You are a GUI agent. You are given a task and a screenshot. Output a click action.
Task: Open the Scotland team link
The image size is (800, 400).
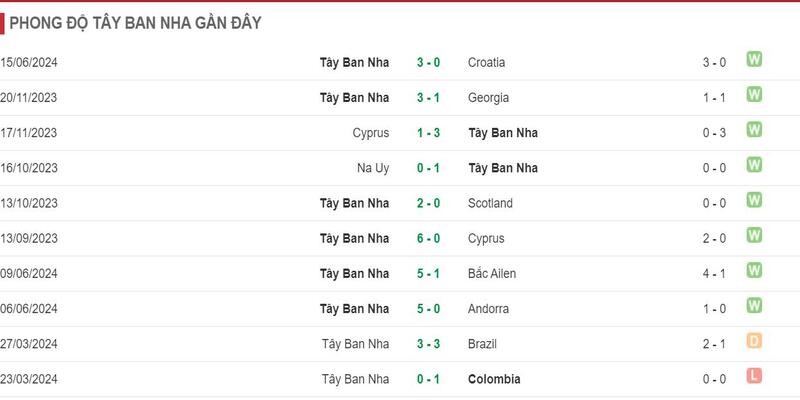click(x=490, y=203)
